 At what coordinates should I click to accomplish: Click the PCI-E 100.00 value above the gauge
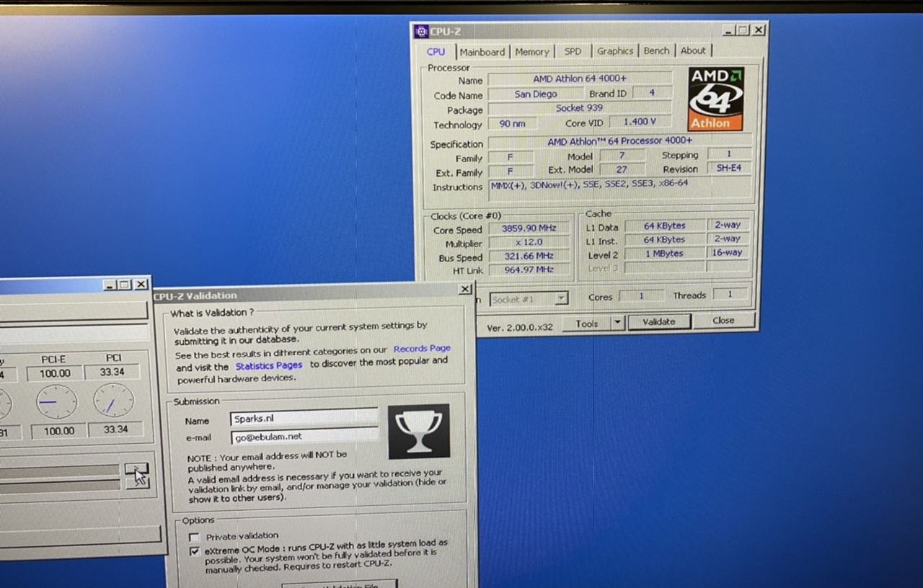point(54,373)
